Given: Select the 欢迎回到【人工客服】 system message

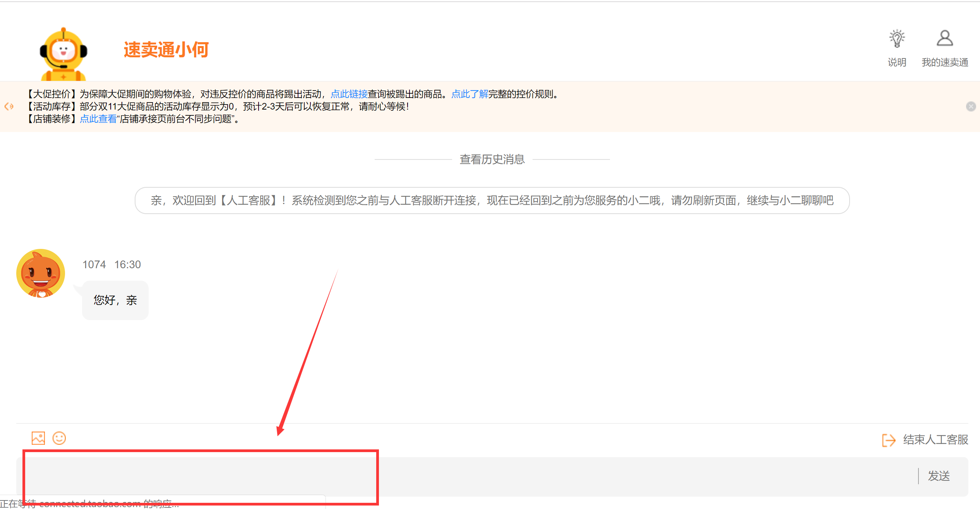Looking at the screenshot, I should (492, 201).
